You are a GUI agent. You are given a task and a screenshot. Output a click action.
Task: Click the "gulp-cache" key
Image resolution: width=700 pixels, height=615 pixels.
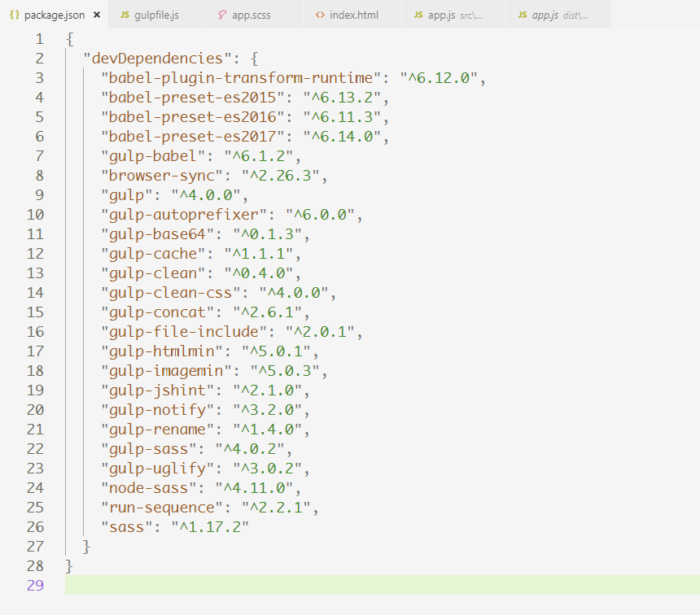click(x=153, y=254)
